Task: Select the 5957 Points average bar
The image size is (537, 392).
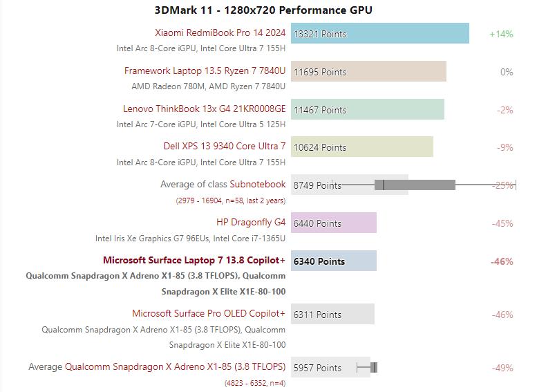Action: [x=330, y=367]
